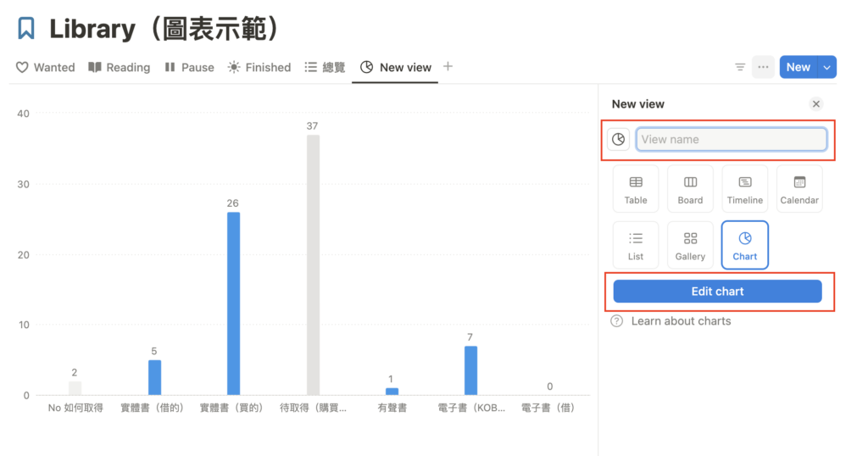Add a new view with plus icon
This screenshot has height=456, width=868.
[x=448, y=66]
